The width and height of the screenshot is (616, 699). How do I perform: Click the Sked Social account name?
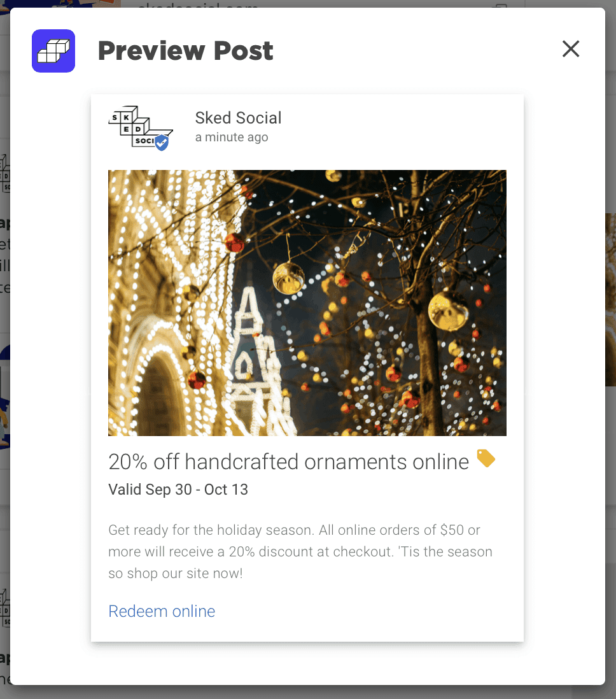click(x=238, y=118)
